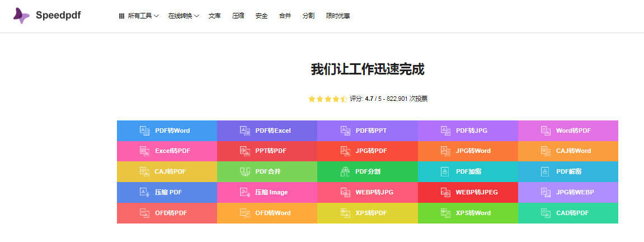Click the CAJ转PDF tile icon
The width and height of the screenshot is (644, 242).
[x=144, y=171]
